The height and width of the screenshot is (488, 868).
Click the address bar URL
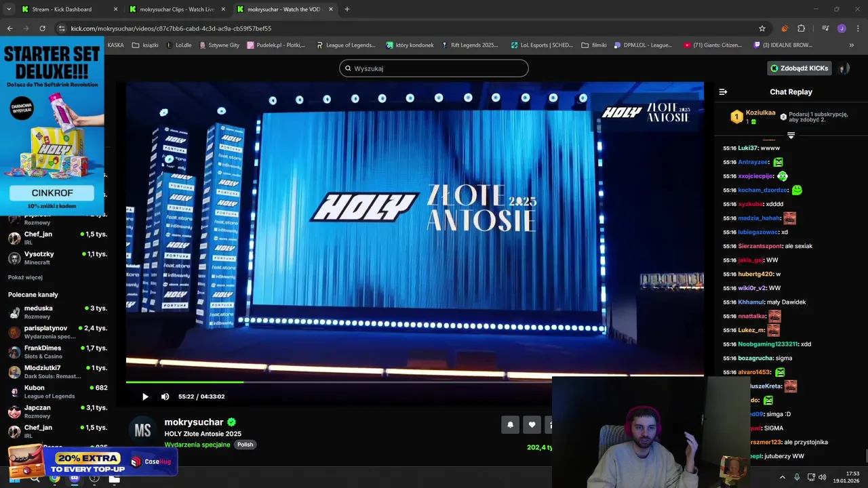click(171, 28)
